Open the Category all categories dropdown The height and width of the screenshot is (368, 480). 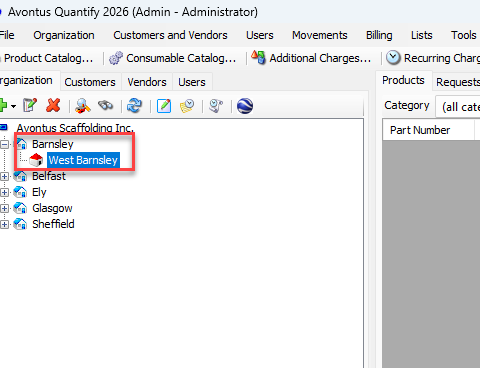pos(458,107)
